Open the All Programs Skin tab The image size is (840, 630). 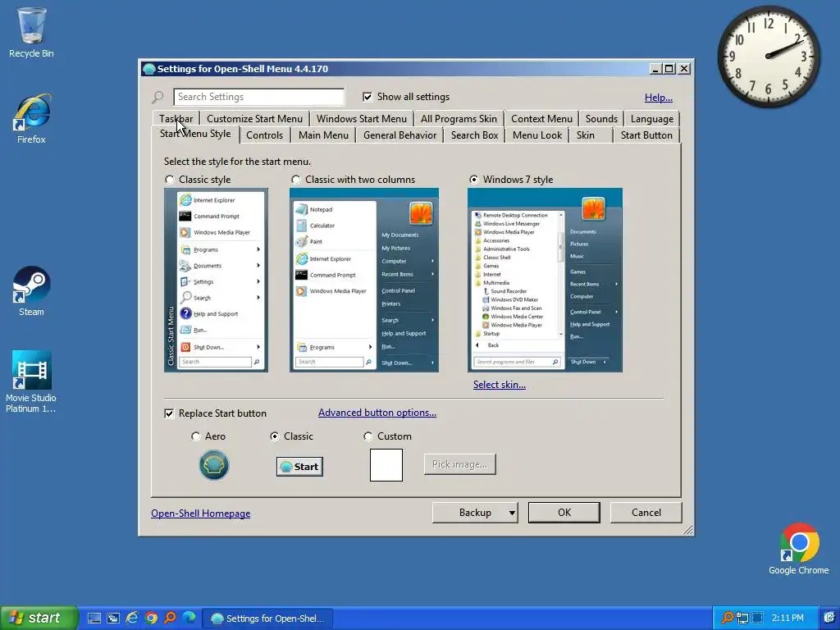pyautogui.click(x=459, y=119)
